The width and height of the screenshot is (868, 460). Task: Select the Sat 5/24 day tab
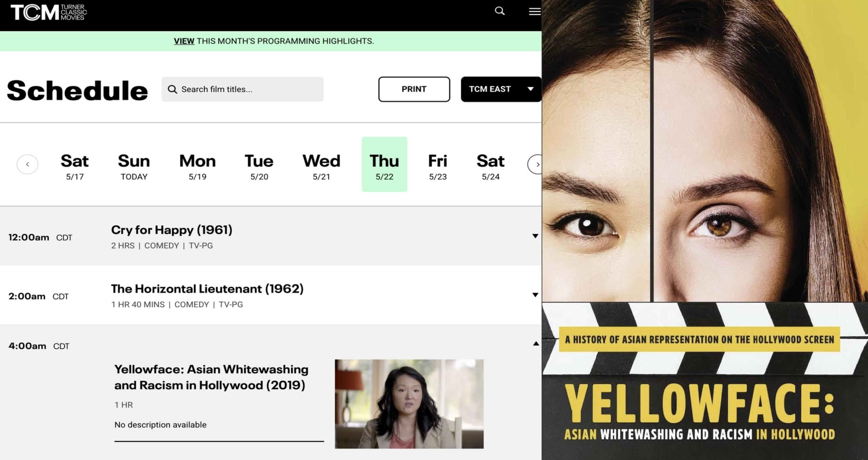(x=491, y=167)
